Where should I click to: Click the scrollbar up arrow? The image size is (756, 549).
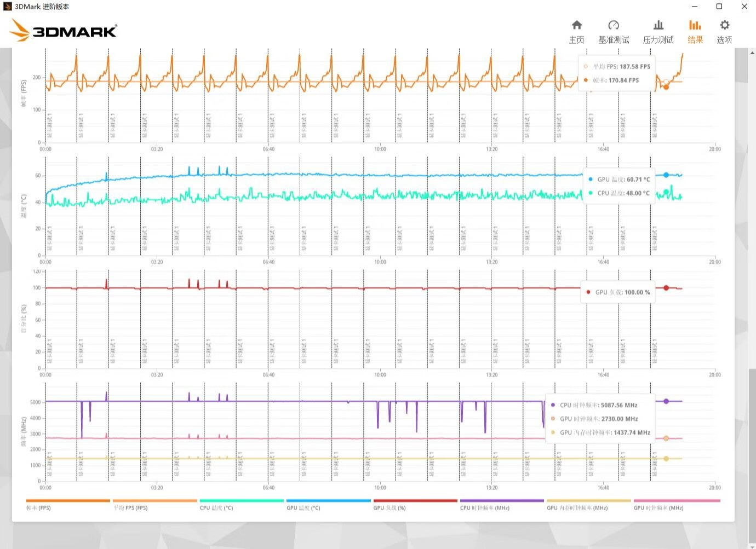(752, 53)
